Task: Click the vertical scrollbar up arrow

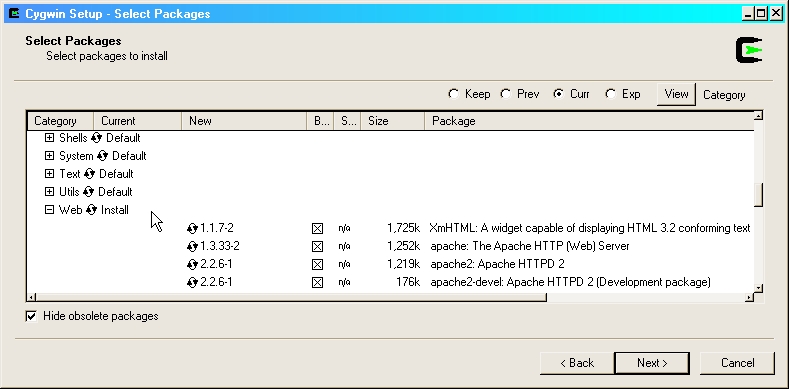Action: tap(758, 116)
